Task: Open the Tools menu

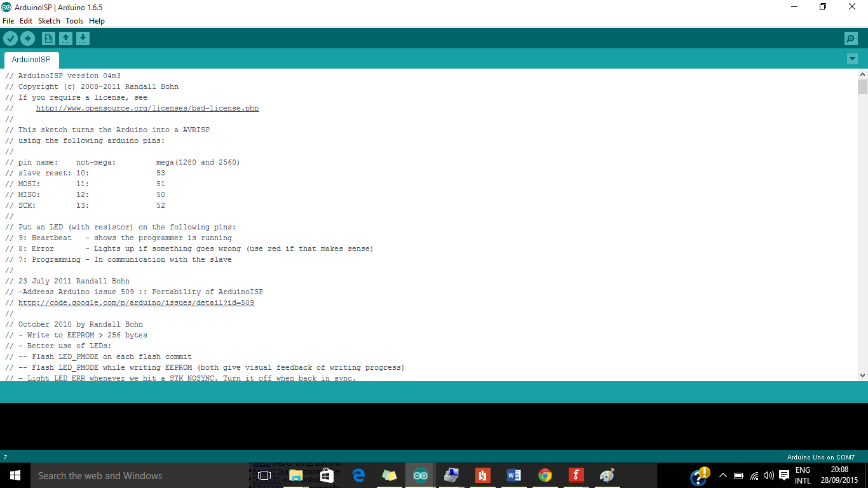Action: click(74, 21)
